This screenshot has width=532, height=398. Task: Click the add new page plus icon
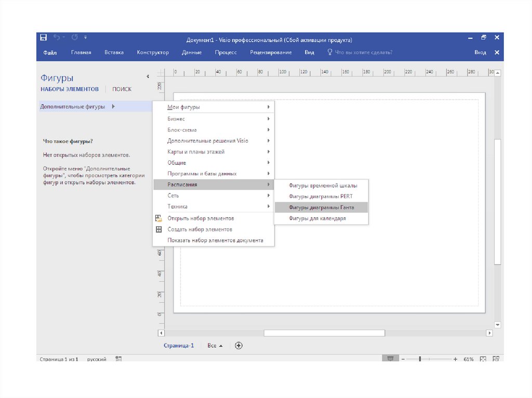[238, 346]
